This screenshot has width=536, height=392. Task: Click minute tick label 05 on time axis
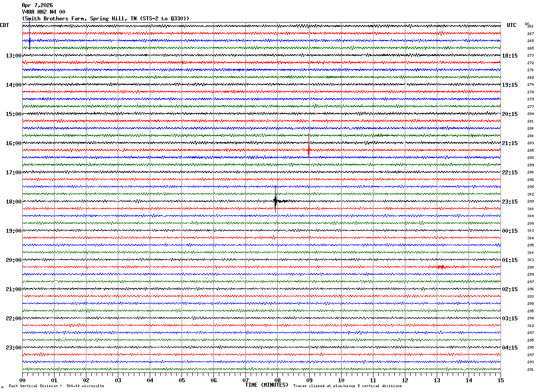pyautogui.click(x=182, y=380)
